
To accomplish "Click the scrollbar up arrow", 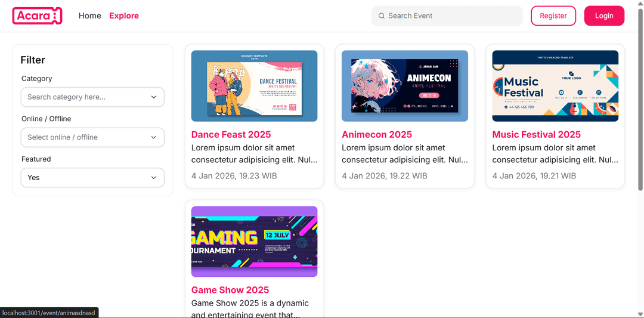I will 640,4.
